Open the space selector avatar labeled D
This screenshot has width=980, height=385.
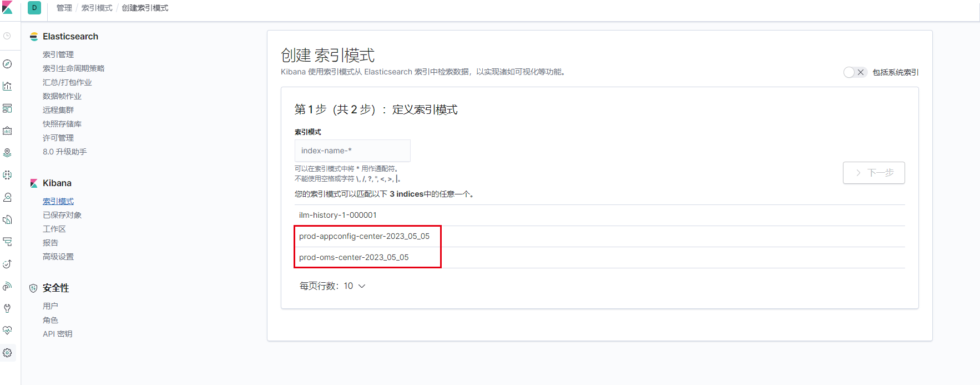click(34, 8)
